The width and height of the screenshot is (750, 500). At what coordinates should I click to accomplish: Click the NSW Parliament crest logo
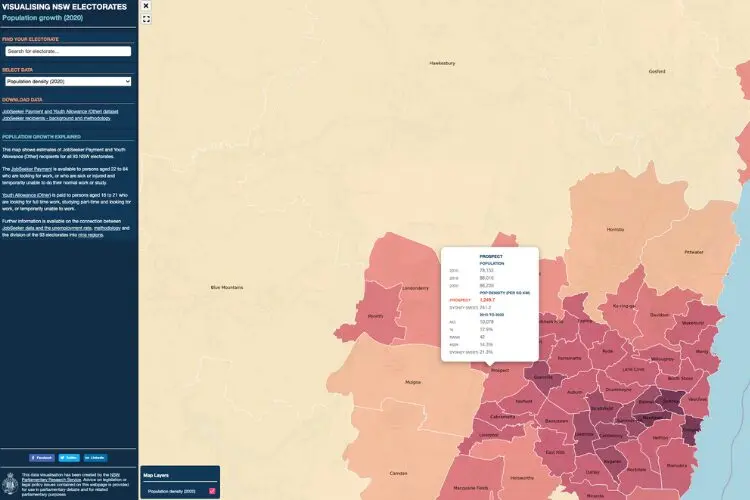coord(11,483)
